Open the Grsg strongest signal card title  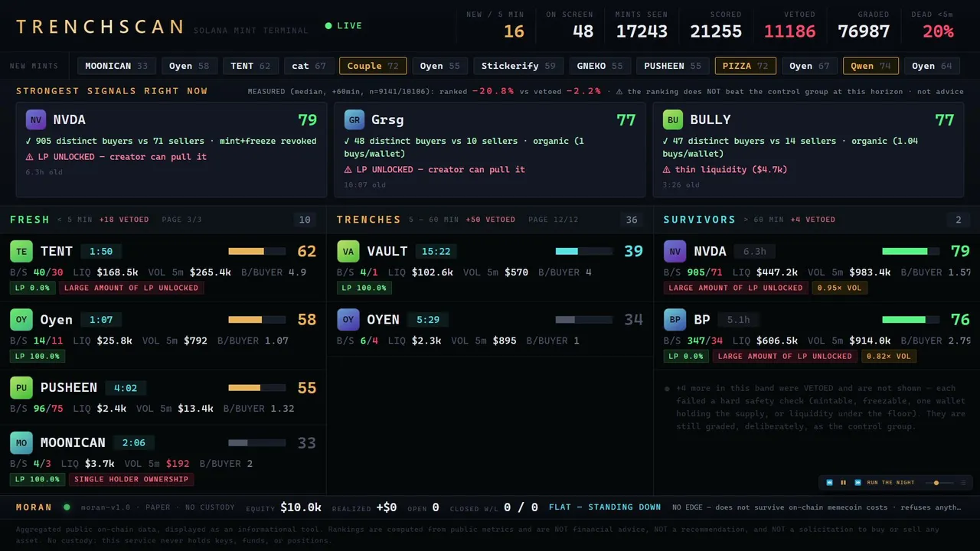tap(387, 120)
